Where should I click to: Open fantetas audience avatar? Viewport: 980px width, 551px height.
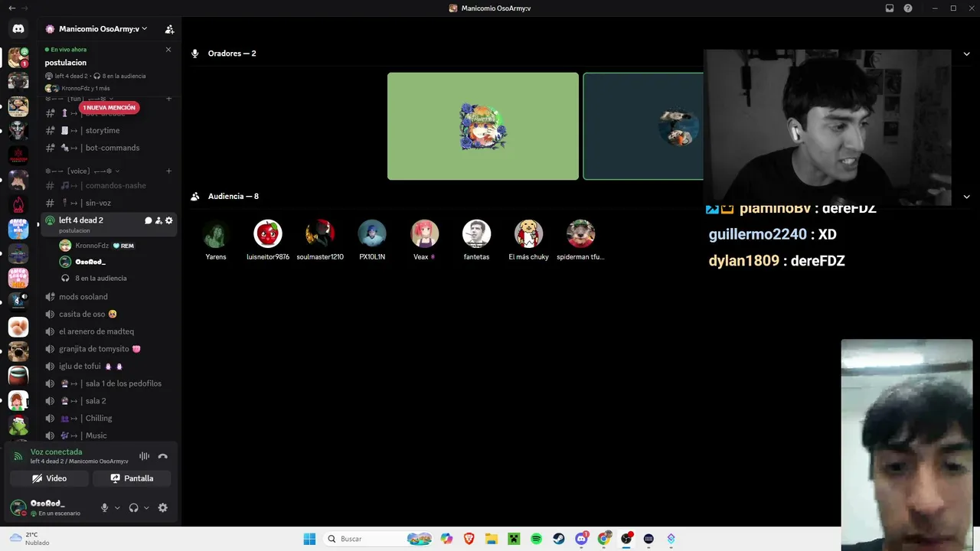(x=476, y=233)
